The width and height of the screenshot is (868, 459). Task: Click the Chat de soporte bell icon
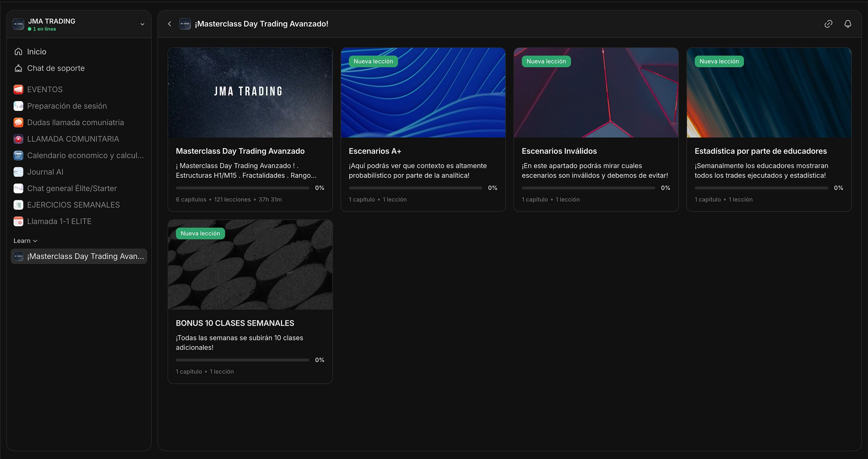(x=18, y=68)
